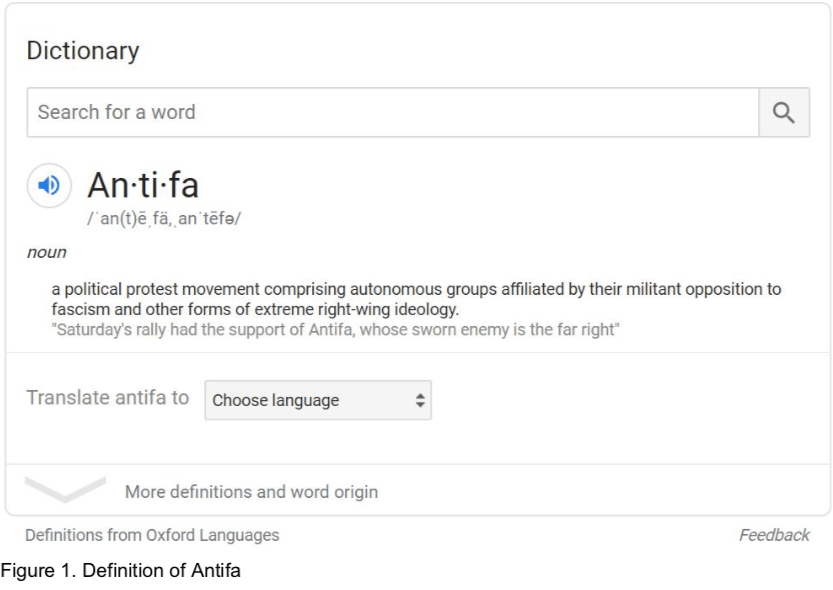Screen dimensions: 833x590
Task: Select the An·ti·fa headword
Action: point(143,184)
